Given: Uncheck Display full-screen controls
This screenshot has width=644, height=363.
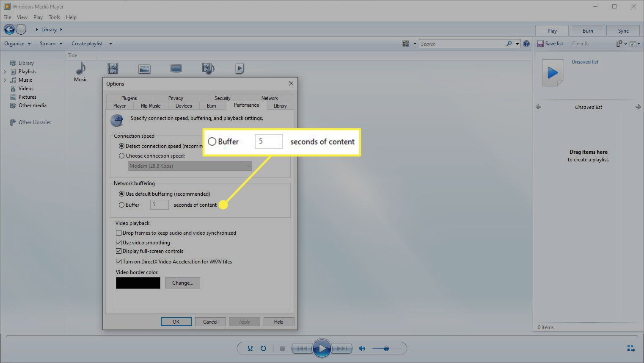Looking at the screenshot, I should click(x=119, y=251).
